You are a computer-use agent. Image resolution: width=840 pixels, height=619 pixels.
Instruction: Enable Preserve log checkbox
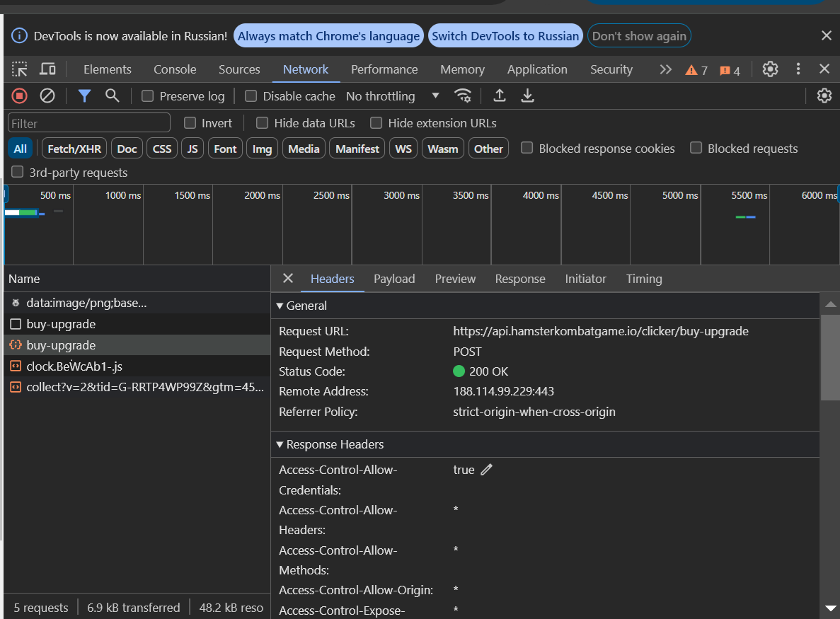click(x=147, y=96)
